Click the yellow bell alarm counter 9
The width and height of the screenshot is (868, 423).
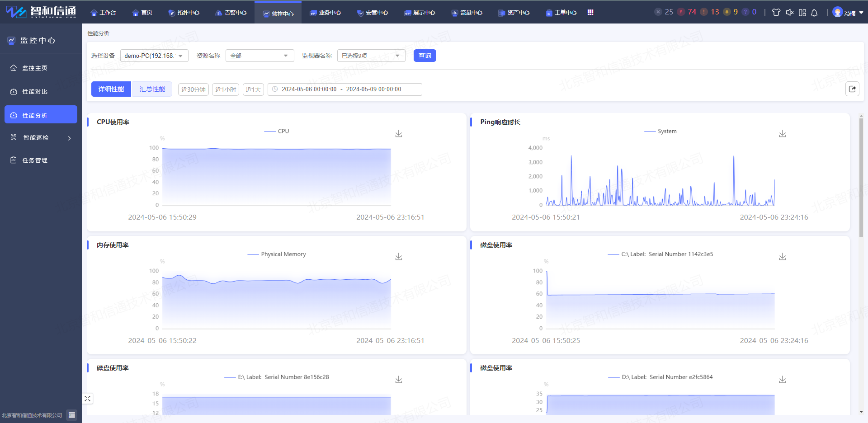(x=731, y=12)
